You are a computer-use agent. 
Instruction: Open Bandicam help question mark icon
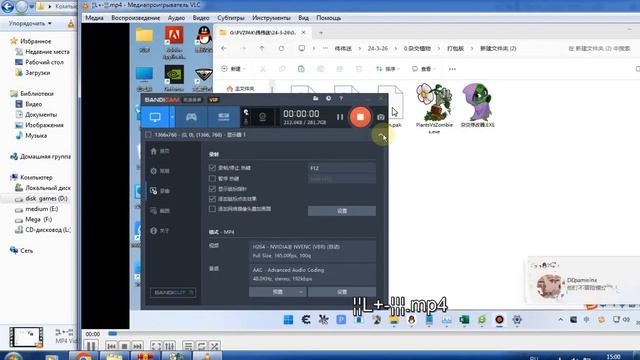pos(341,98)
